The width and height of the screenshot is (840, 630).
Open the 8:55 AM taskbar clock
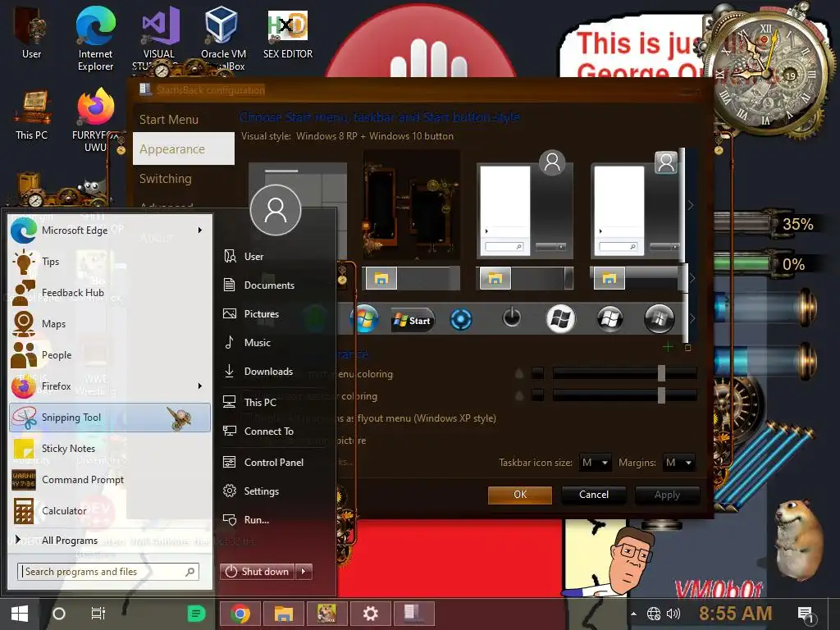pos(735,614)
